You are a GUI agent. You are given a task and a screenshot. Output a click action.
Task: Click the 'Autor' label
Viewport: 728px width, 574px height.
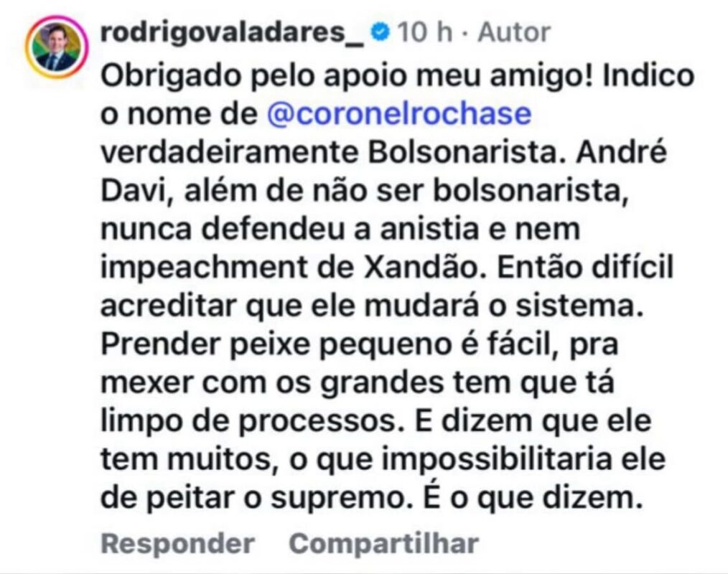click(514, 32)
